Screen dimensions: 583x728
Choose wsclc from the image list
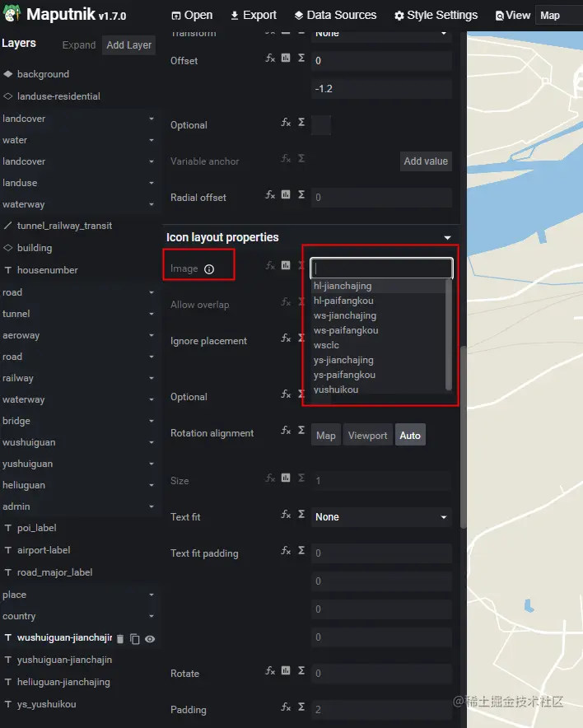378,345
